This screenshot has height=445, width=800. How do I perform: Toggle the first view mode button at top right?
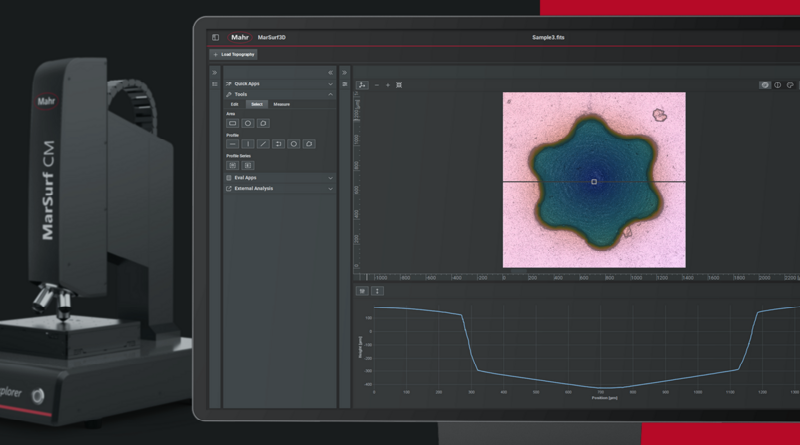765,85
